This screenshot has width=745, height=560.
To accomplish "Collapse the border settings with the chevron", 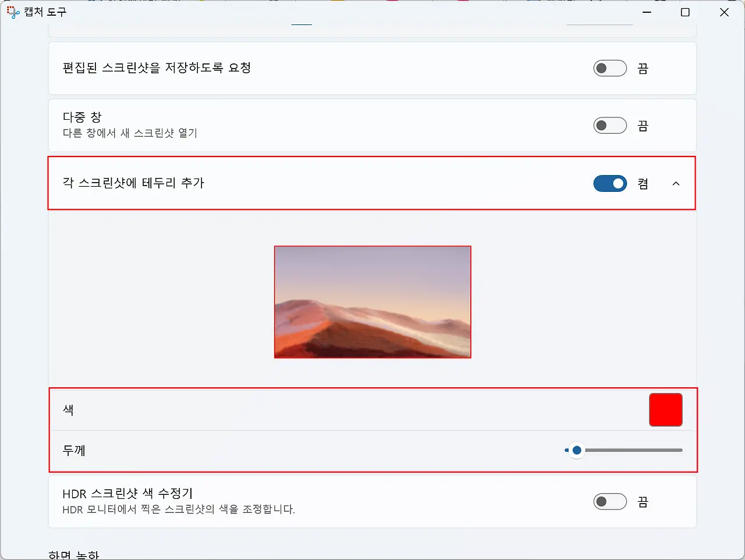I will tap(676, 183).
